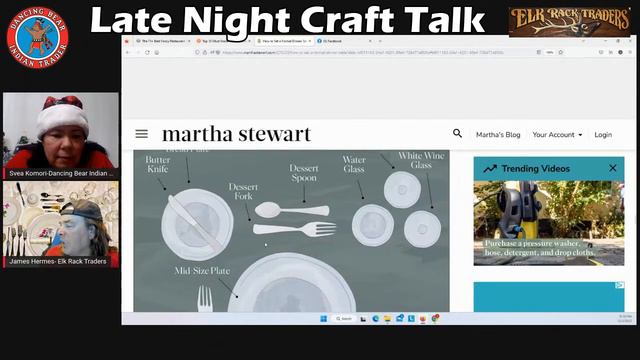Viewport: 640px width, 360px height.
Task: Click the 'Butter Knife' diagram label
Action: point(158,164)
